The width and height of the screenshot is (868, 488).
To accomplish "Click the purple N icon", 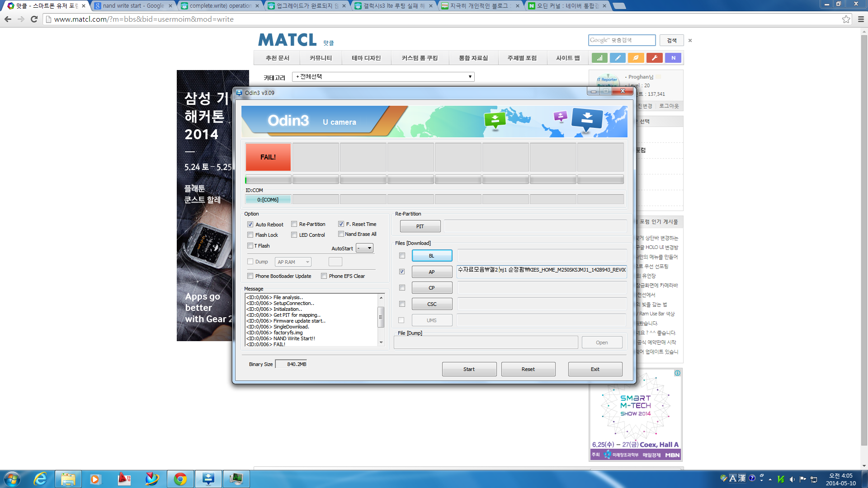I will [673, 58].
